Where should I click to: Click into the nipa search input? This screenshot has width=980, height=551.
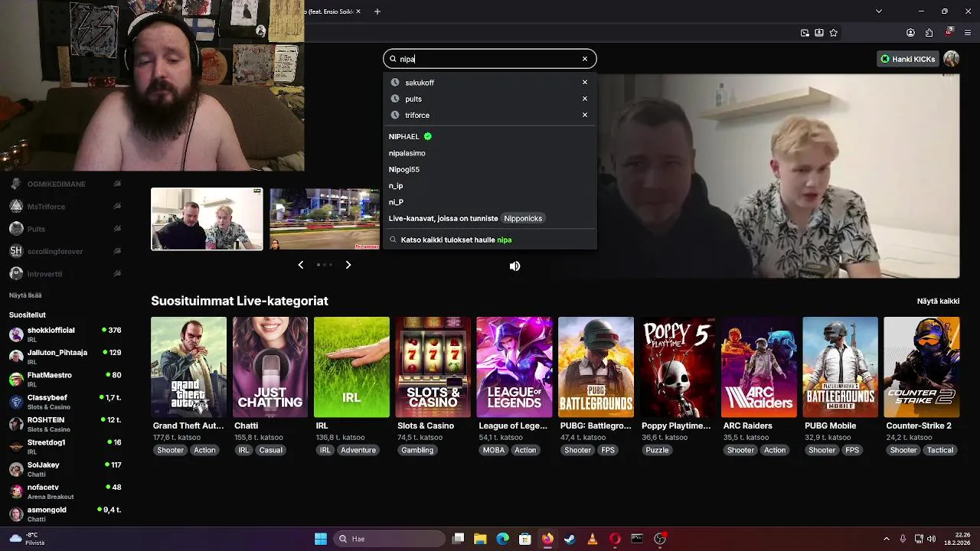click(490, 59)
